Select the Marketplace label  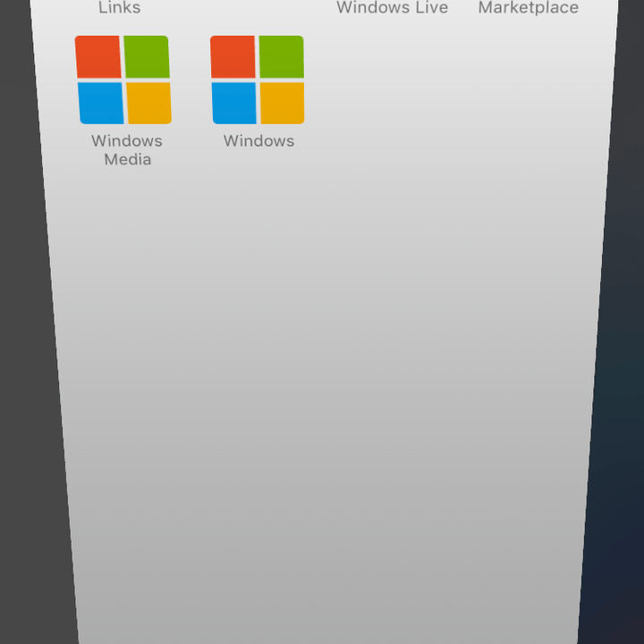tap(529, 7)
